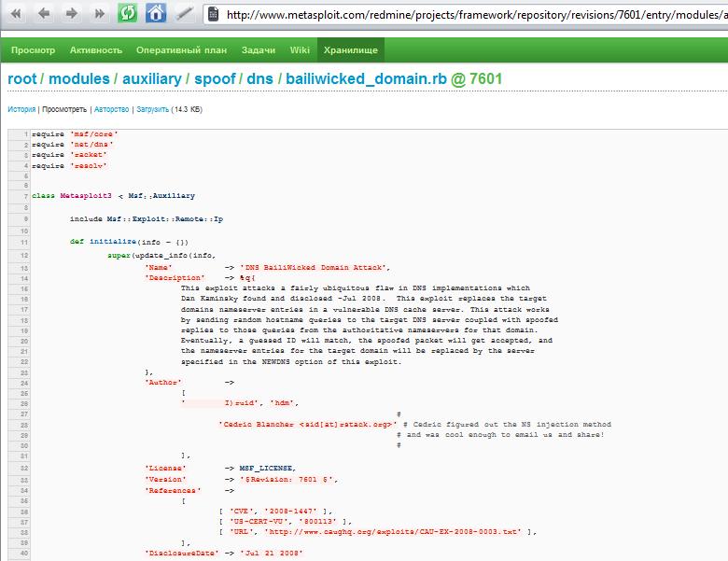Viewport: 728px width, 561px height.
Task: Click 'Cedric Blancher' author string
Action: (x=308, y=425)
